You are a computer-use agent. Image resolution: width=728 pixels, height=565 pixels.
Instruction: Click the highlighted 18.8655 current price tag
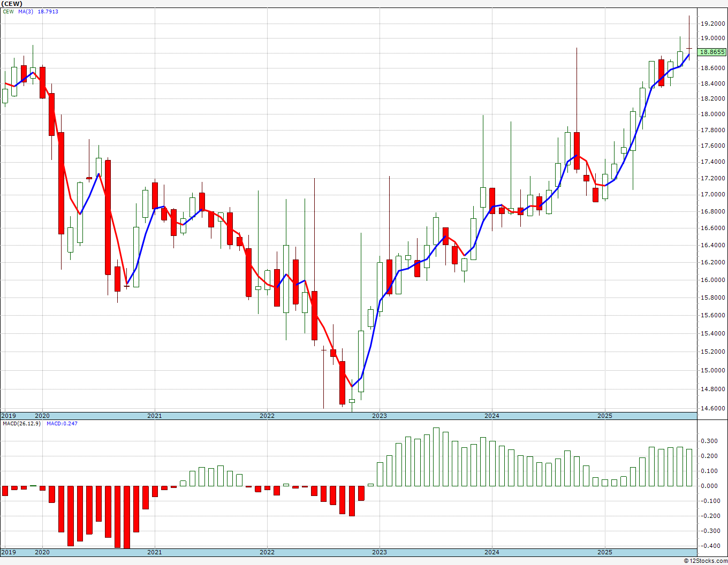coord(712,52)
